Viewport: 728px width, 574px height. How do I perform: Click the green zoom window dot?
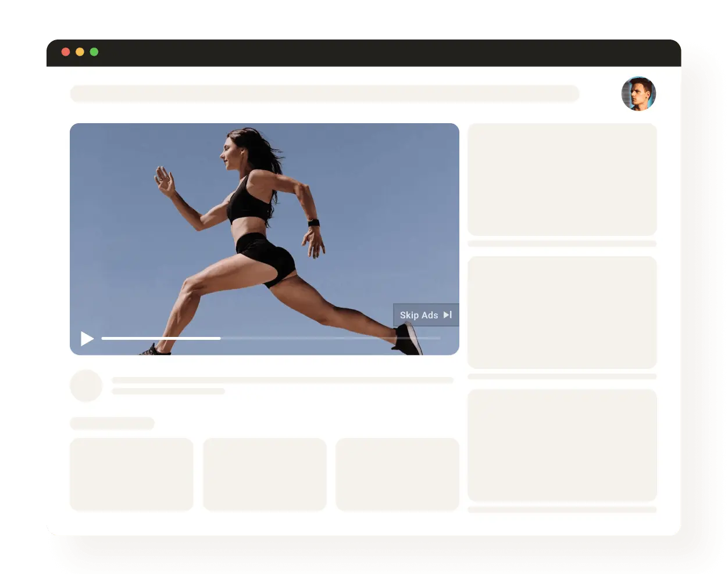point(95,52)
